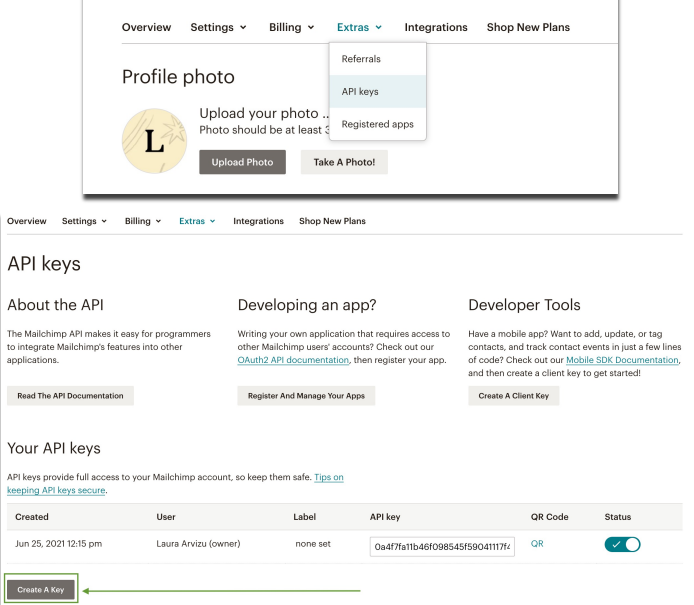This screenshot has width=694, height=605.
Task: Choose Referrals from the Extras dropdown
Action: tap(378, 59)
